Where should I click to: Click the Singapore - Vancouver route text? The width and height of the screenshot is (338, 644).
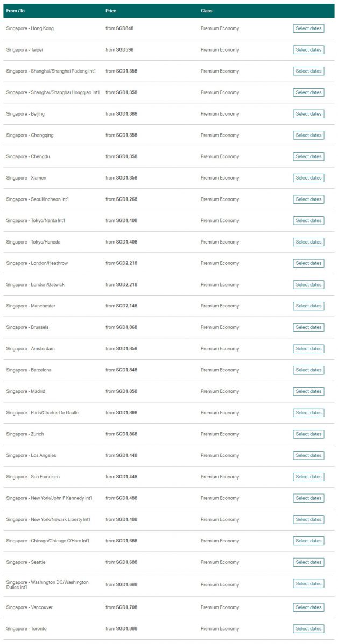pyautogui.click(x=30, y=607)
